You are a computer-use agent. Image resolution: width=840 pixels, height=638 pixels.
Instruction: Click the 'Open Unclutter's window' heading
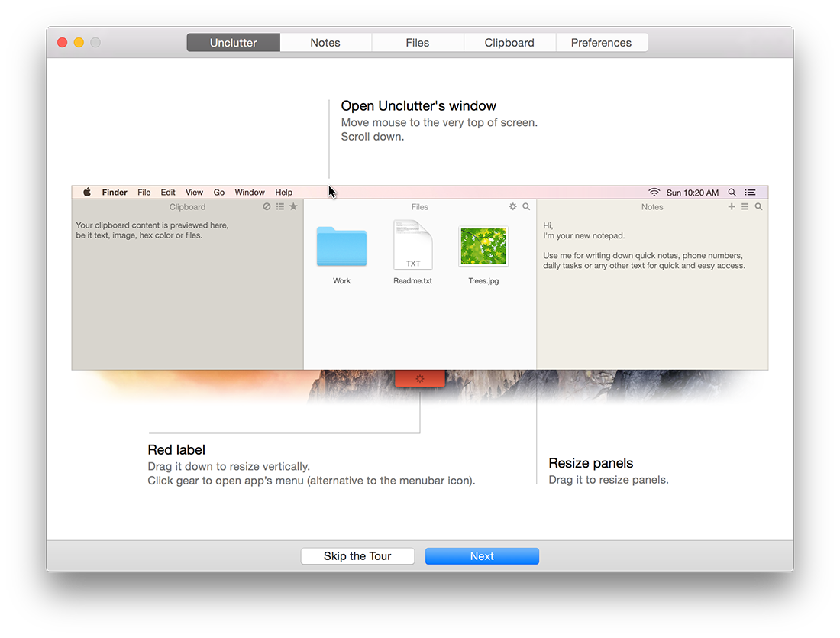click(x=418, y=105)
